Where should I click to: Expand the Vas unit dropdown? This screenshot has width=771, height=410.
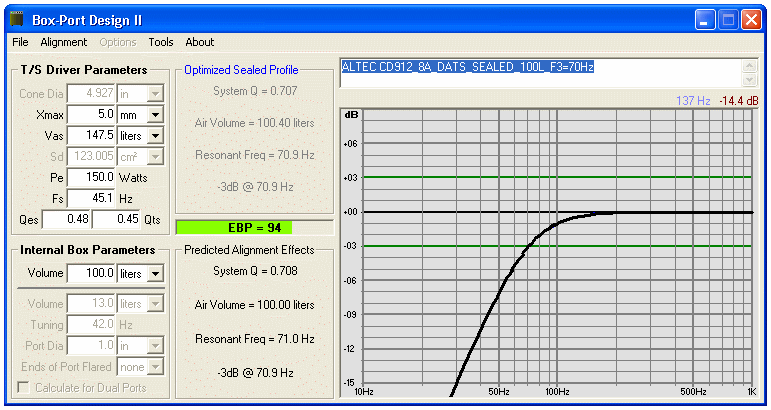(155, 136)
